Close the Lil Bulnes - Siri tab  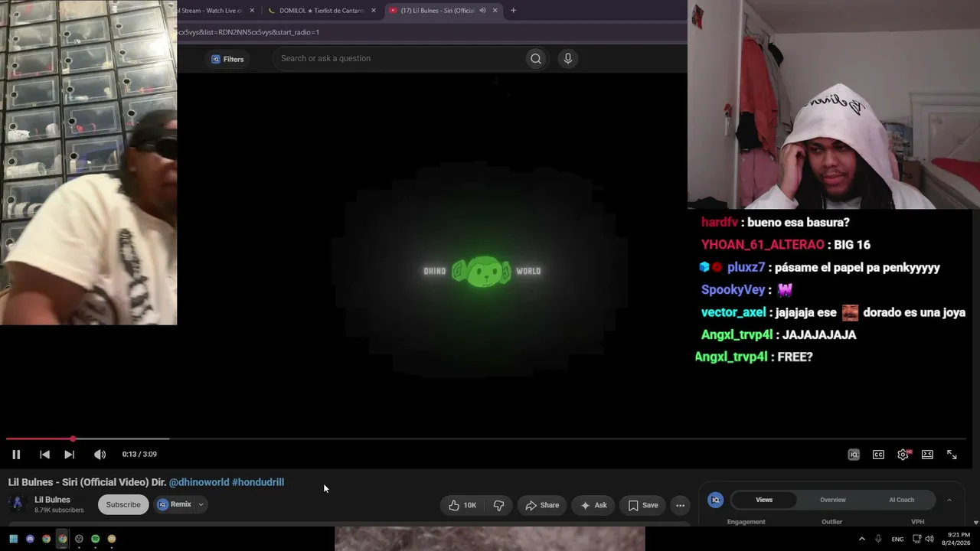tap(495, 11)
